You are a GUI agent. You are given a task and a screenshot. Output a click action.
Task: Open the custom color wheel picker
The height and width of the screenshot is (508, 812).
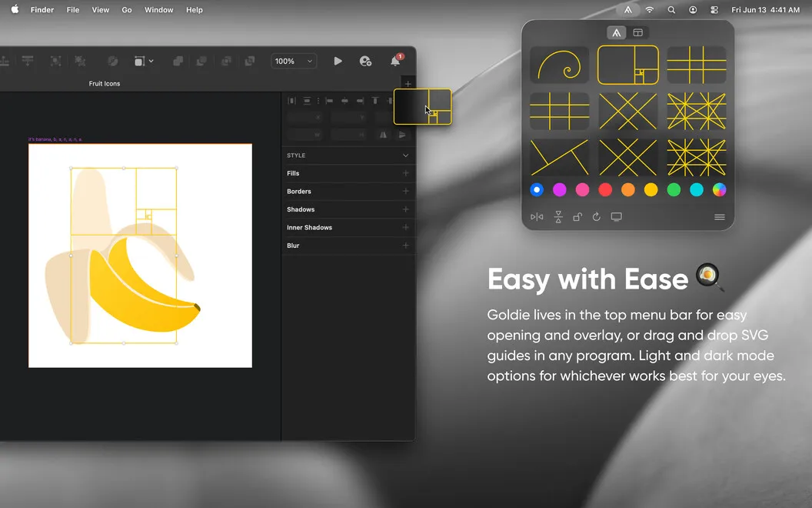tap(719, 189)
